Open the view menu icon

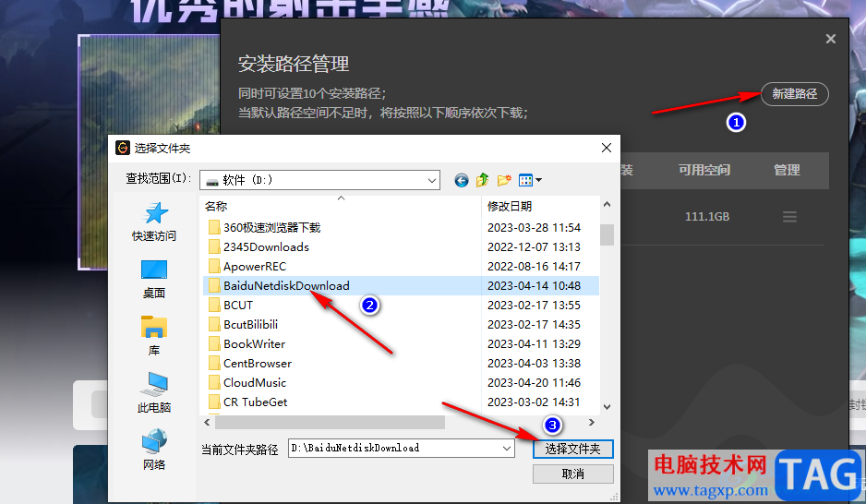pyautogui.click(x=530, y=180)
